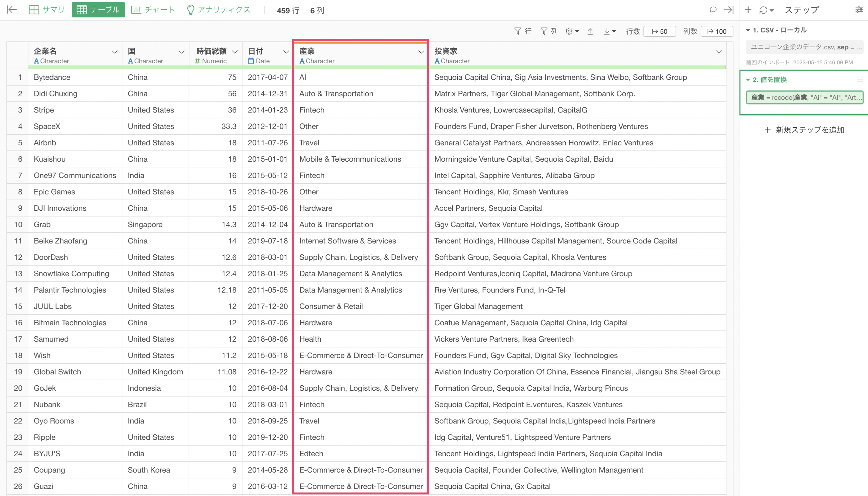Select the Mobile & Telecommunications cell
Screen dimensions: 868x496
pos(360,159)
